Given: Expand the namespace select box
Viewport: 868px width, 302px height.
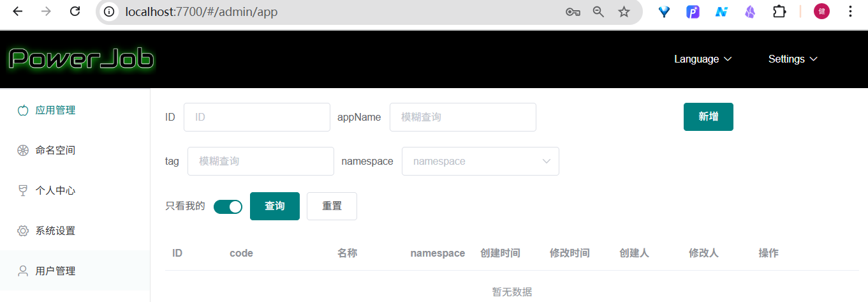Looking at the screenshot, I should coord(480,161).
